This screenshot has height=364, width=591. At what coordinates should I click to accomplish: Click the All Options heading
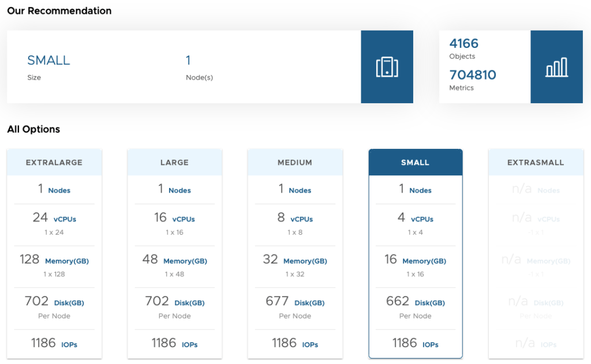(33, 129)
